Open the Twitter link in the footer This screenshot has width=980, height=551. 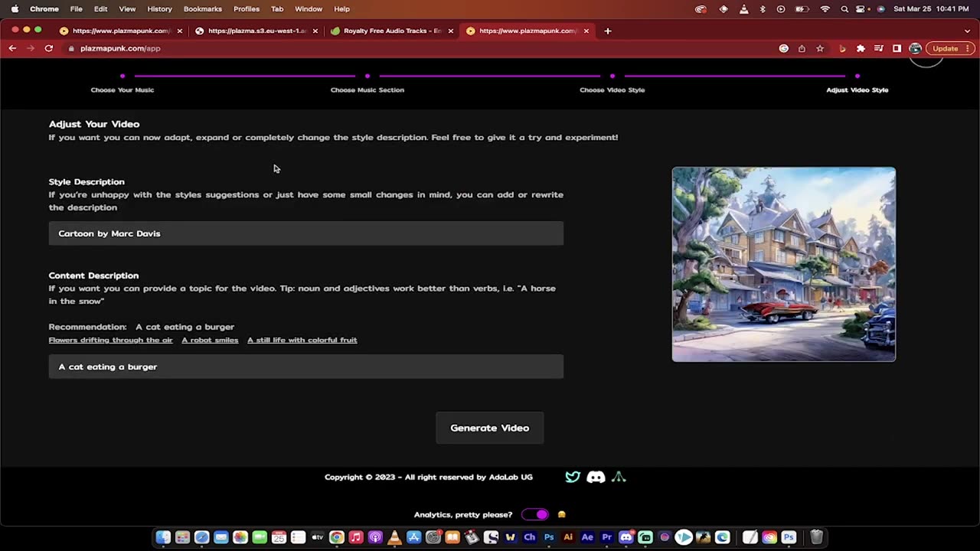[573, 477]
